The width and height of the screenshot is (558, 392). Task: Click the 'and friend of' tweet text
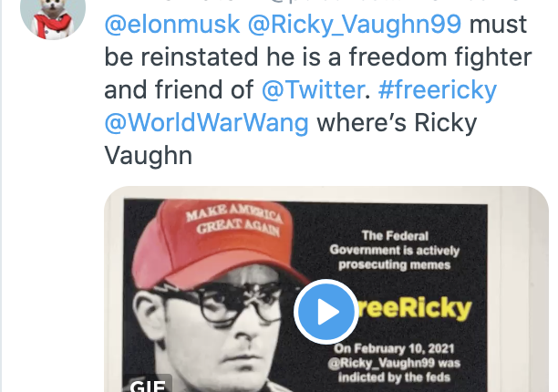(x=179, y=89)
